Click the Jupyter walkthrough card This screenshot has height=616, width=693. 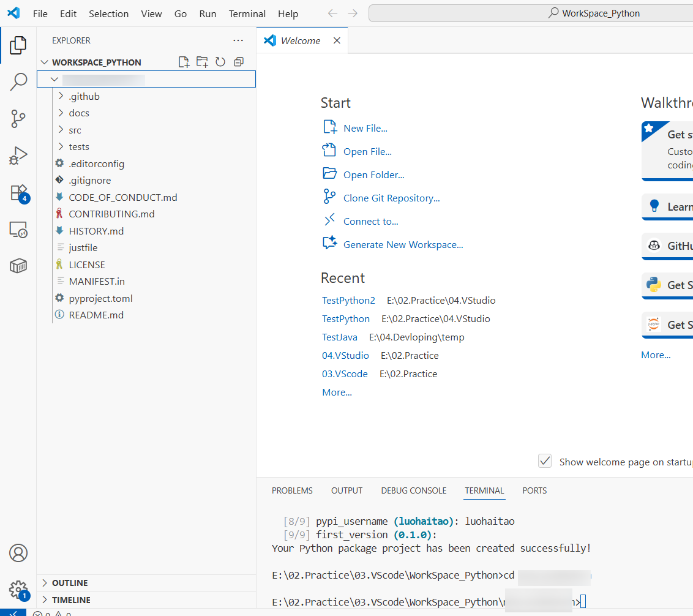[x=667, y=325]
